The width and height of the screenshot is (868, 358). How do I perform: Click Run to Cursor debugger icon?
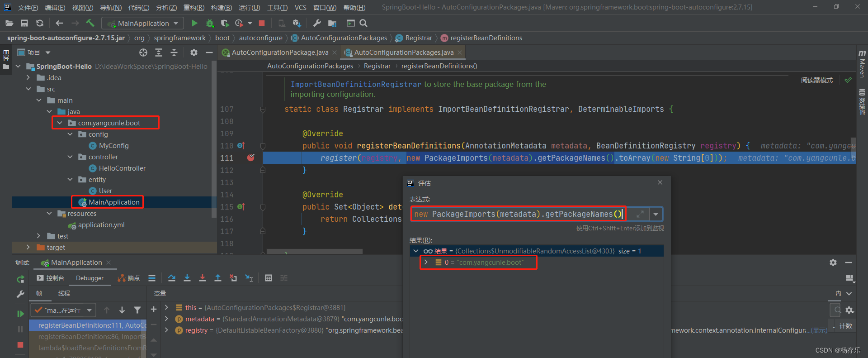(249, 278)
